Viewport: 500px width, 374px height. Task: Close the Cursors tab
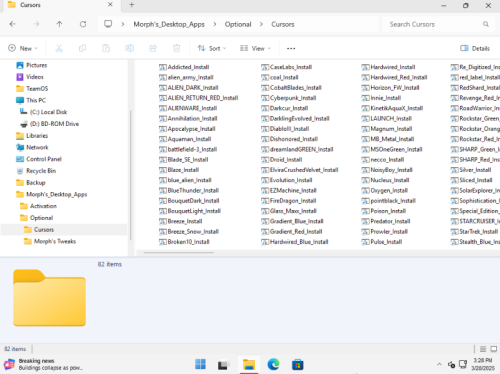tap(110, 5)
